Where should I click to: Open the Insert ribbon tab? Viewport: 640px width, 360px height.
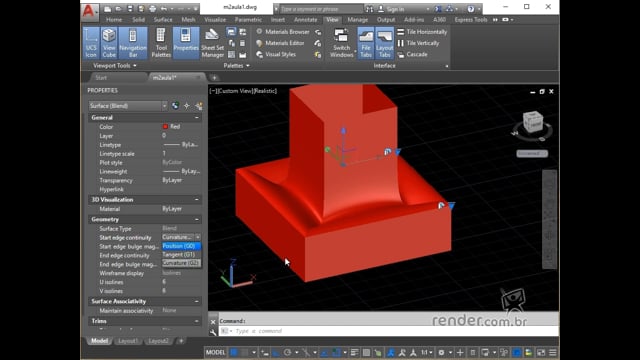(278, 20)
